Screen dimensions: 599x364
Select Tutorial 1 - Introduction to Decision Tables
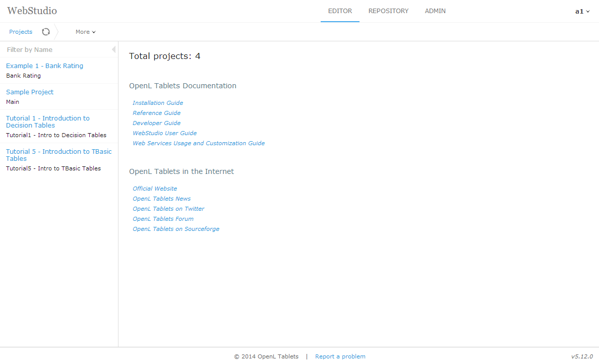47,122
